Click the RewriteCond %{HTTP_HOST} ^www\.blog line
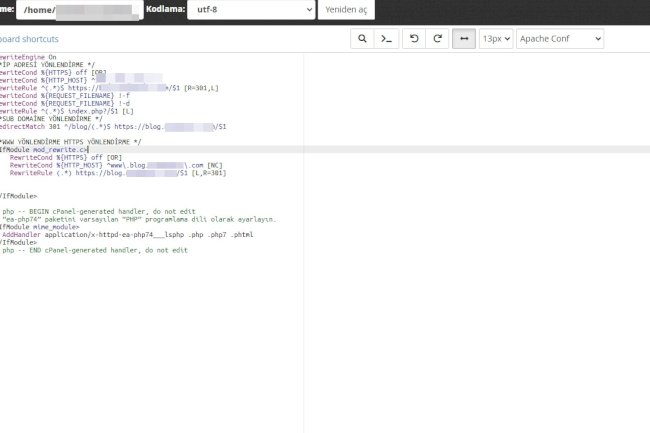 click(116, 165)
